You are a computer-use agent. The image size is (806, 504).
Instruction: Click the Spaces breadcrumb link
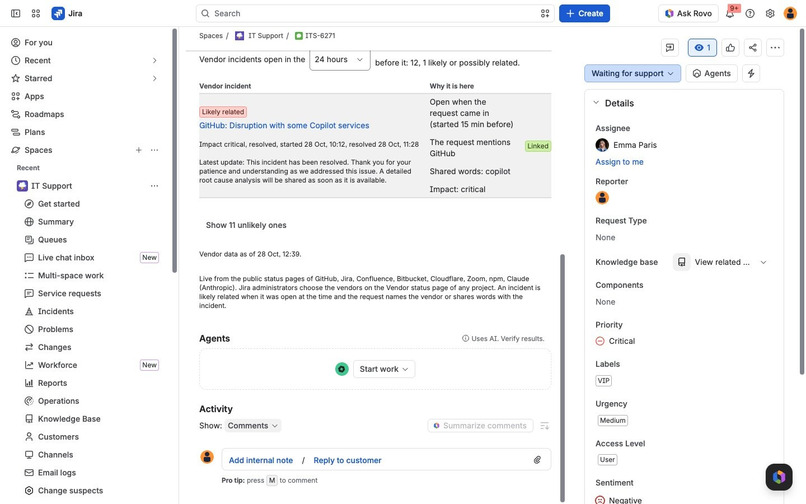211,35
